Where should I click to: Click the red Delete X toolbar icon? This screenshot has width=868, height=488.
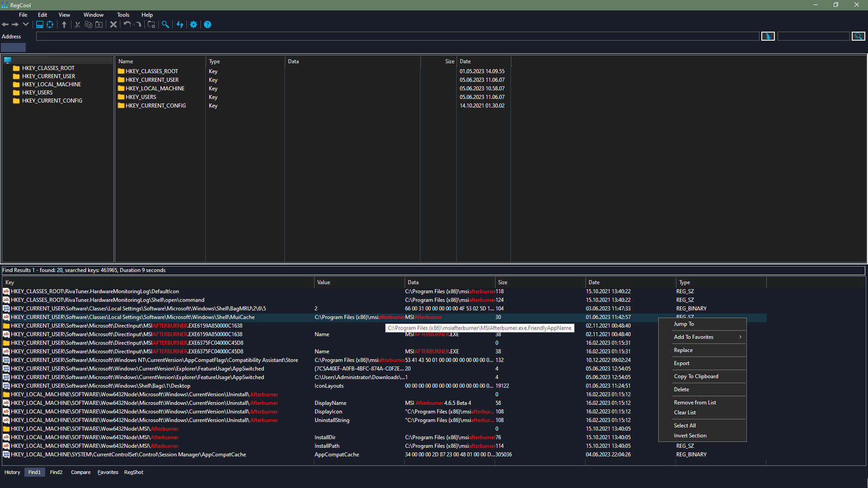(113, 24)
